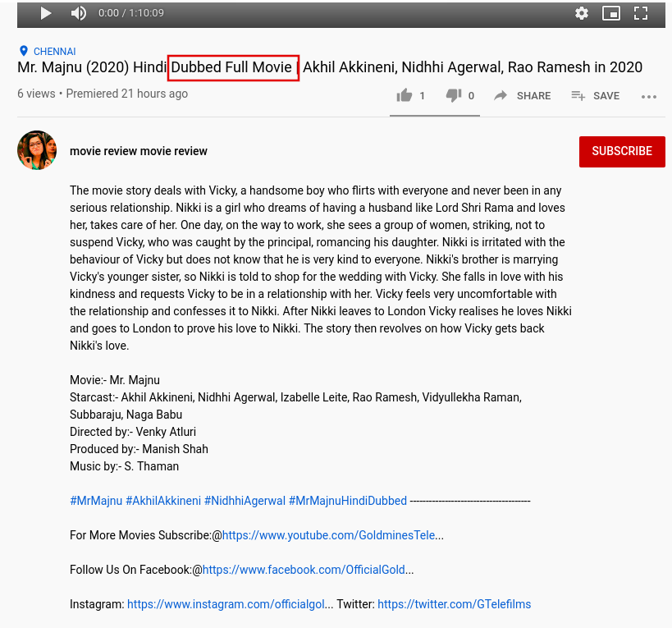Open GTelefilms Twitter link
672x628 pixels.
click(x=455, y=604)
